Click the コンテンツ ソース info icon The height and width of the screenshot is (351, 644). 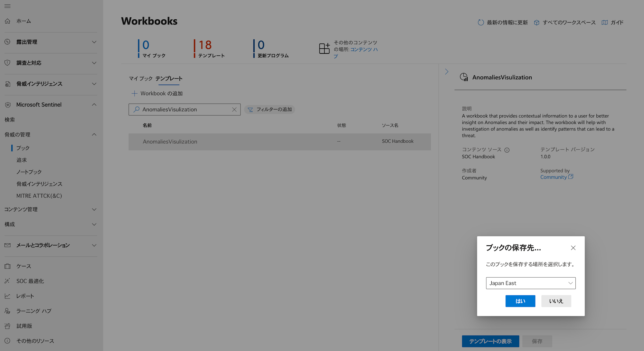[x=507, y=150]
